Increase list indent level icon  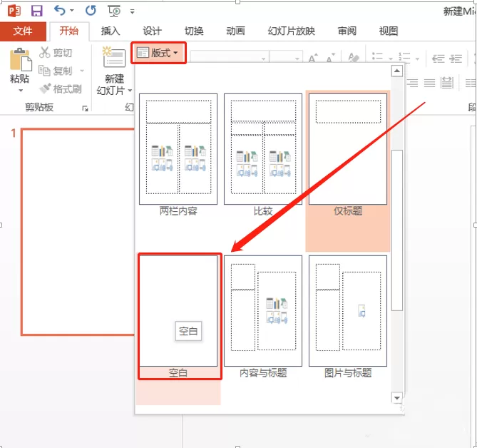[x=456, y=58]
